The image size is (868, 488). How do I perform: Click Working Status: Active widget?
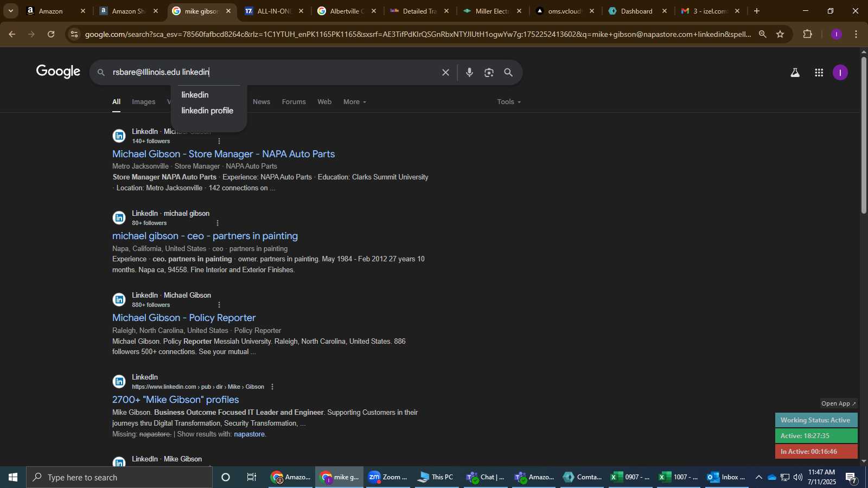816,420
